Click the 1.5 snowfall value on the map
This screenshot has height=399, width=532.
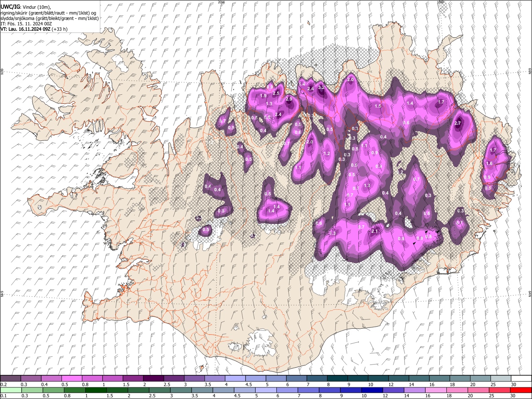(378, 106)
